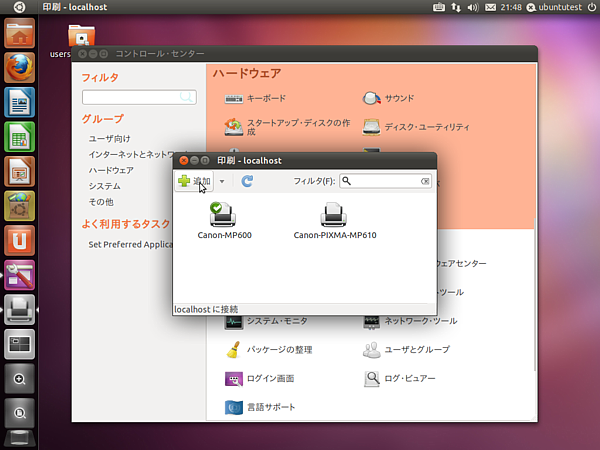Image resolution: width=600 pixels, height=450 pixels.
Task: Open the messaging mail indicator
Action: click(x=490, y=7)
